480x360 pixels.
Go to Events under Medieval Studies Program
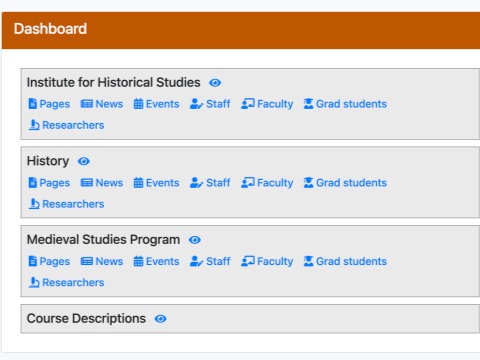157,261
